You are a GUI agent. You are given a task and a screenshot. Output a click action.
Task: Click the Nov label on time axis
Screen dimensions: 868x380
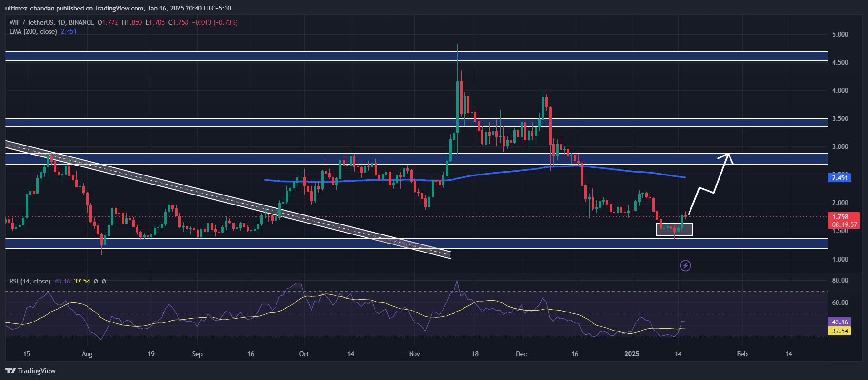pos(414,354)
